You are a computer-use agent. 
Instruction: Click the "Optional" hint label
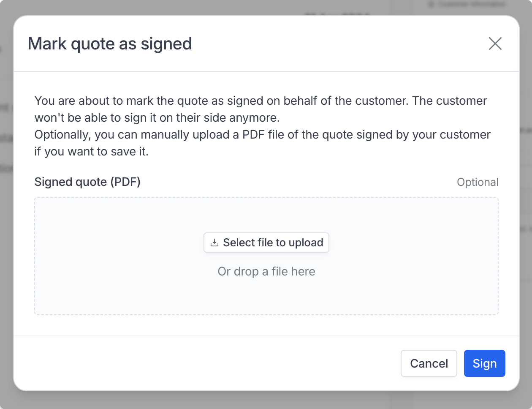tap(477, 182)
